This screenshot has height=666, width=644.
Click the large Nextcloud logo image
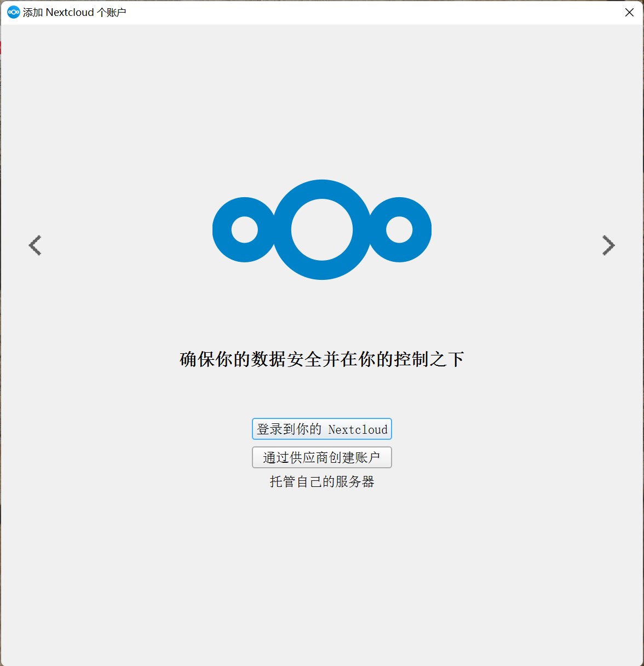[322, 229]
